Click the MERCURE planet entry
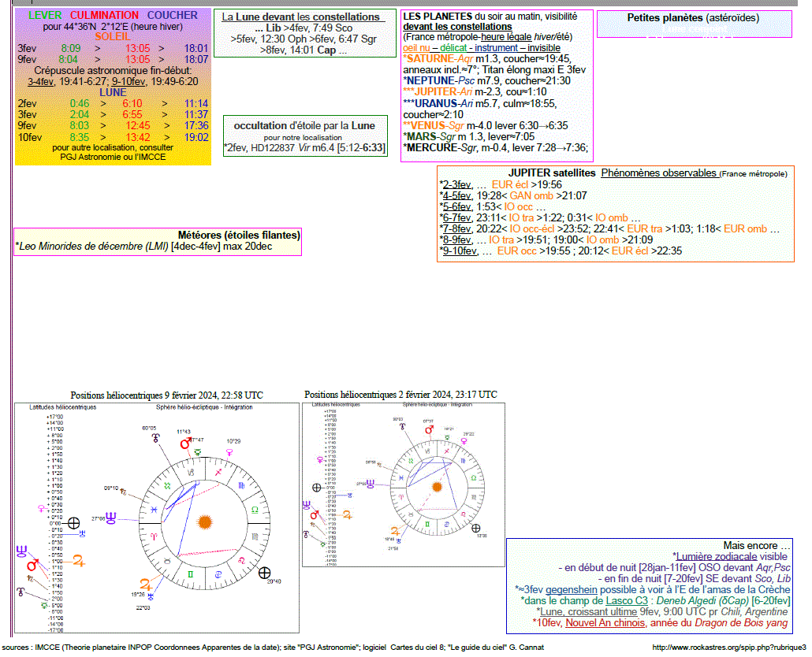 coord(496,147)
